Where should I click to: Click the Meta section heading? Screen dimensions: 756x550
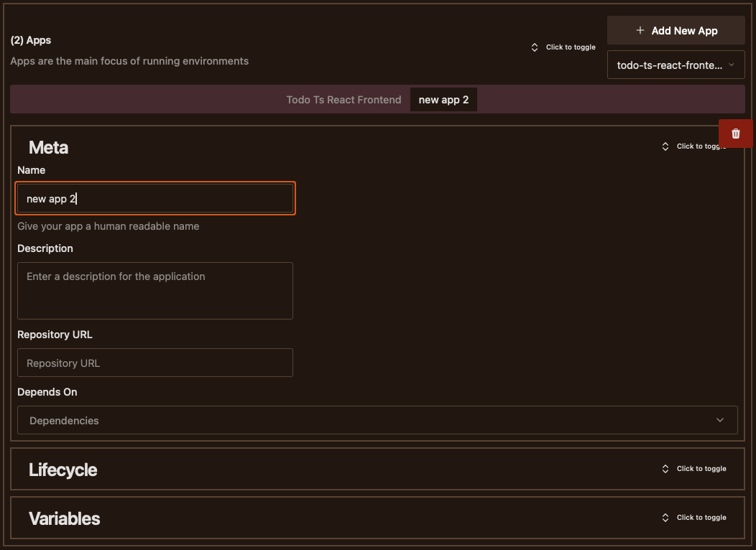coord(48,147)
